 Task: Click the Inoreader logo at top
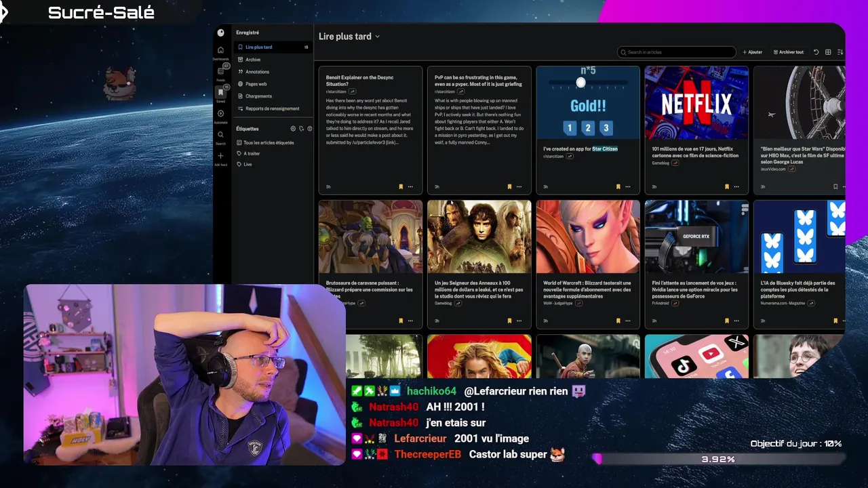(220, 33)
